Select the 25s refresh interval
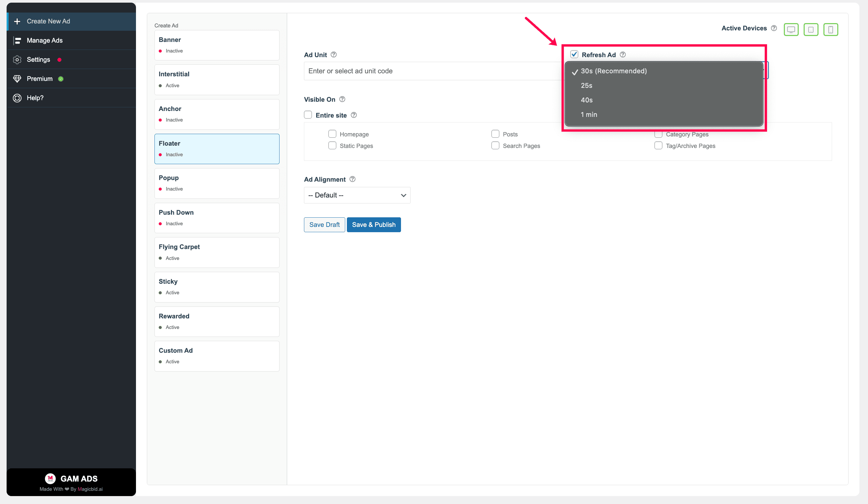868x504 pixels. click(663, 86)
